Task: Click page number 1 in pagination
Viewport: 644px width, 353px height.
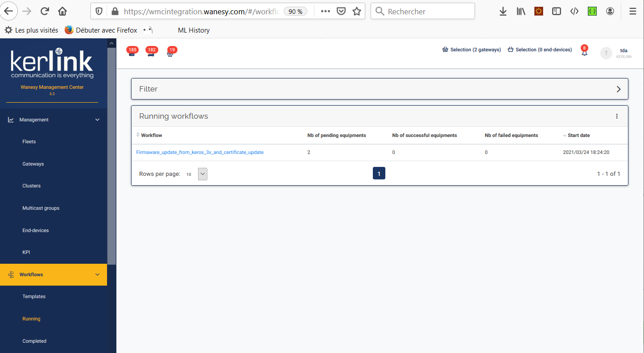Action: tap(379, 173)
